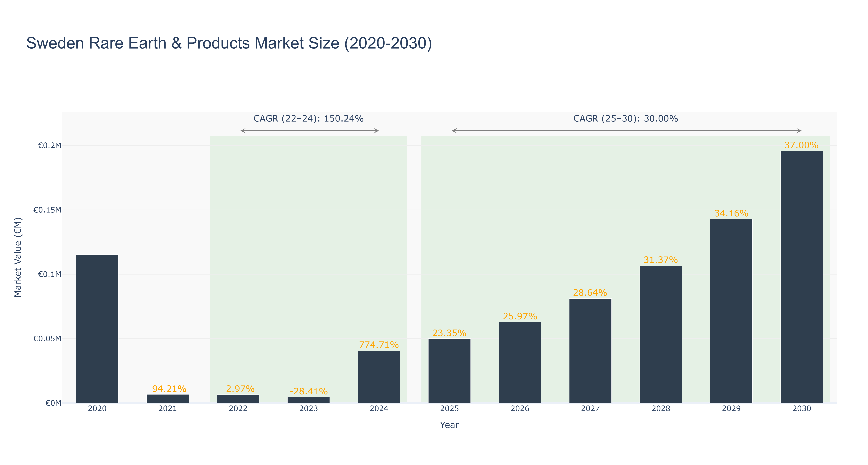Click the 2023 x-axis label
Screen dimensions: 868x465
pyautogui.click(x=309, y=408)
